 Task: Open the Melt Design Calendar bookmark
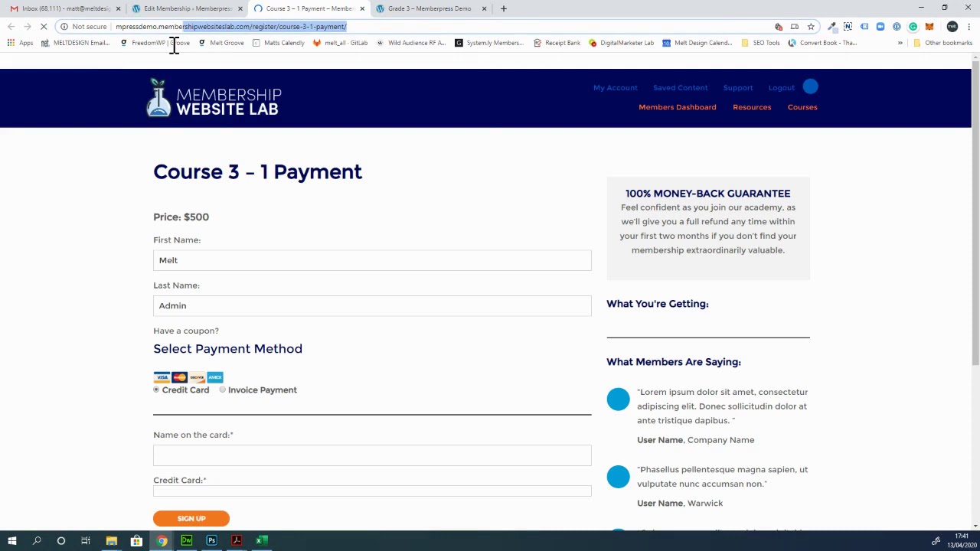point(697,43)
